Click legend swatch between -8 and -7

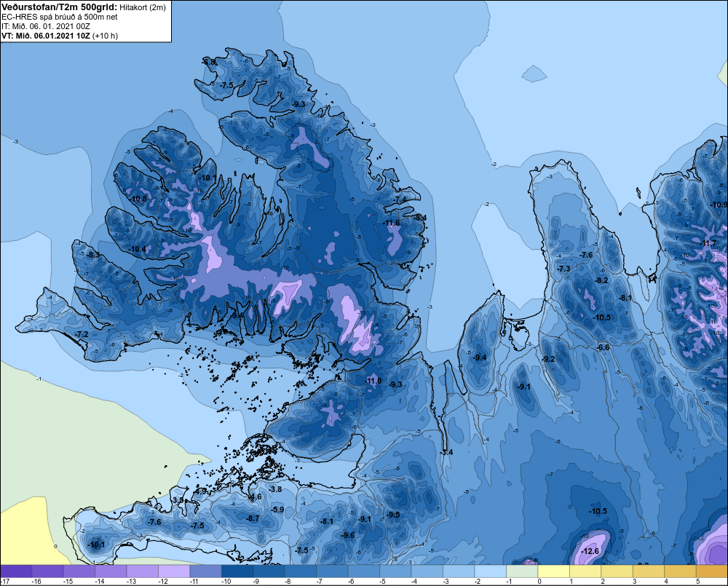[x=301, y=571]
